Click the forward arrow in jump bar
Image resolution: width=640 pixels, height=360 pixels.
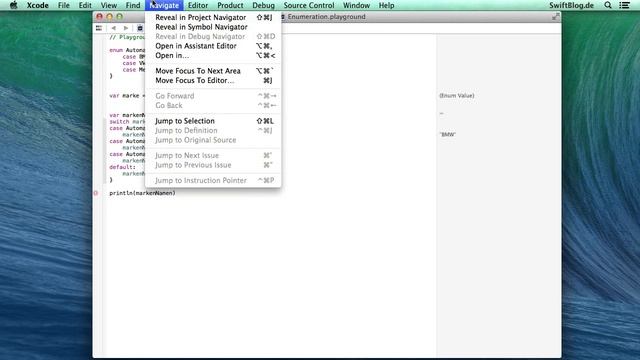pos(126,28)
